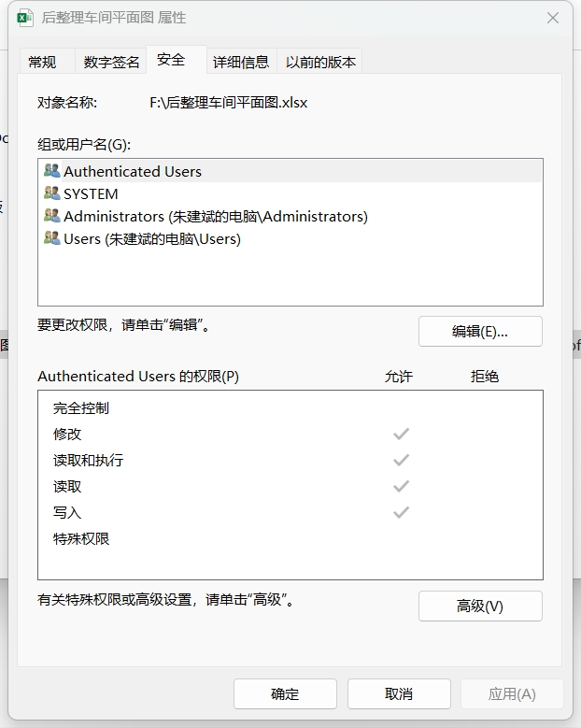Open advanced settings with 高级(V)
Screen dimensions: 581x728
click(x=480, y=606)
